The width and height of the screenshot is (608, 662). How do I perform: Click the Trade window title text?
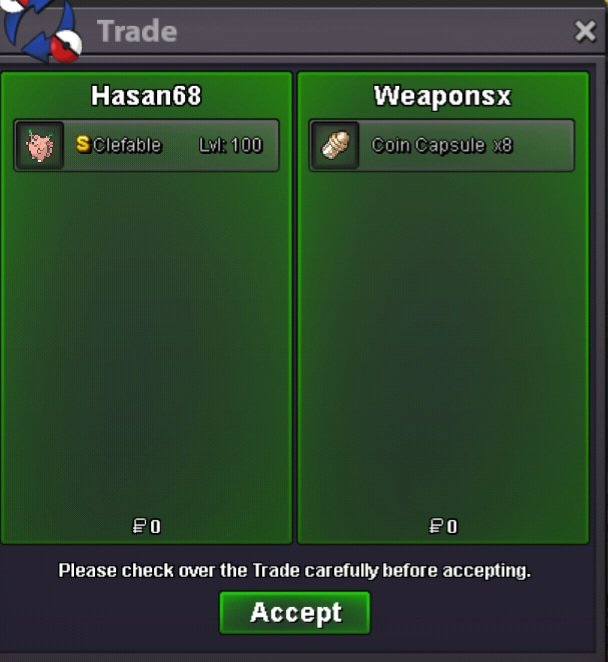click(x=137, y=31)
